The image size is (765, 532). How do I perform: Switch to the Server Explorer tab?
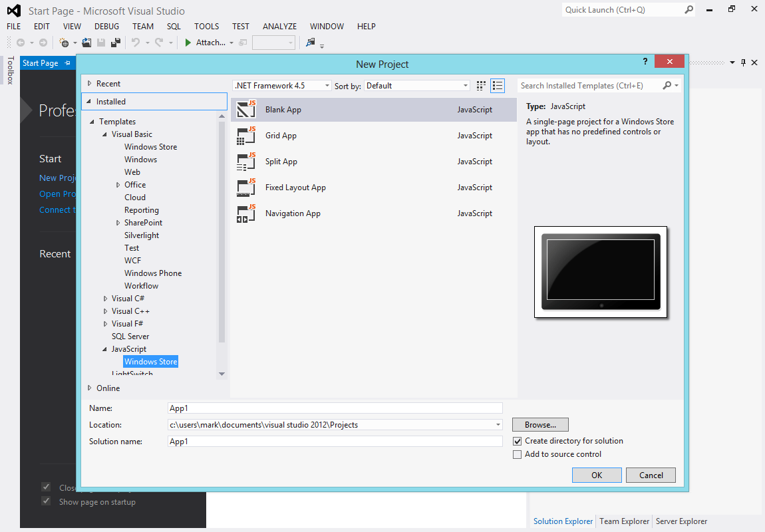coord(681,521)
